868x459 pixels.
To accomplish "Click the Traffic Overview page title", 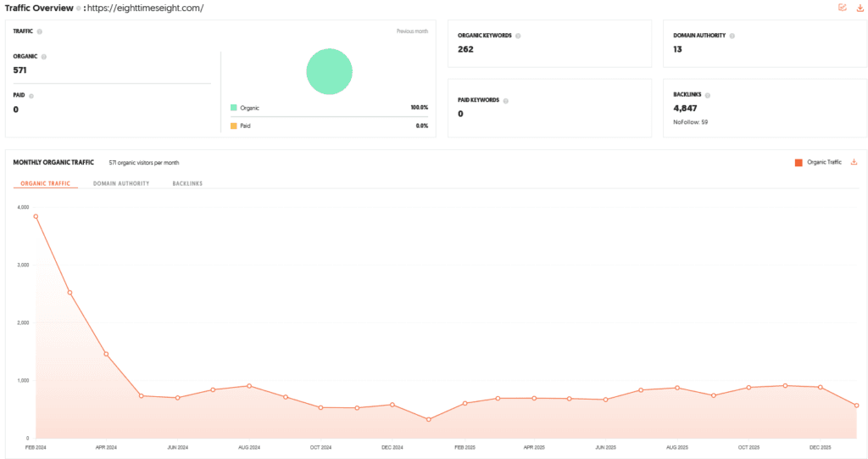I will point(39,8).
